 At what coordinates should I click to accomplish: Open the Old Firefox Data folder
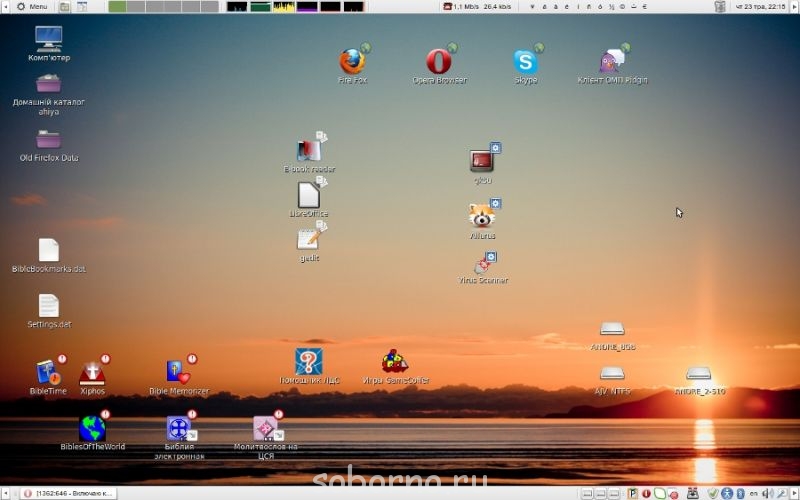click(x=48, y=140)
